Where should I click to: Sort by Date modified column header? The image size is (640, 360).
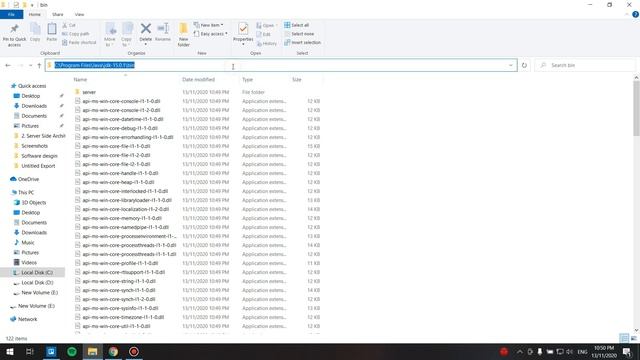(x=198, y=80)
